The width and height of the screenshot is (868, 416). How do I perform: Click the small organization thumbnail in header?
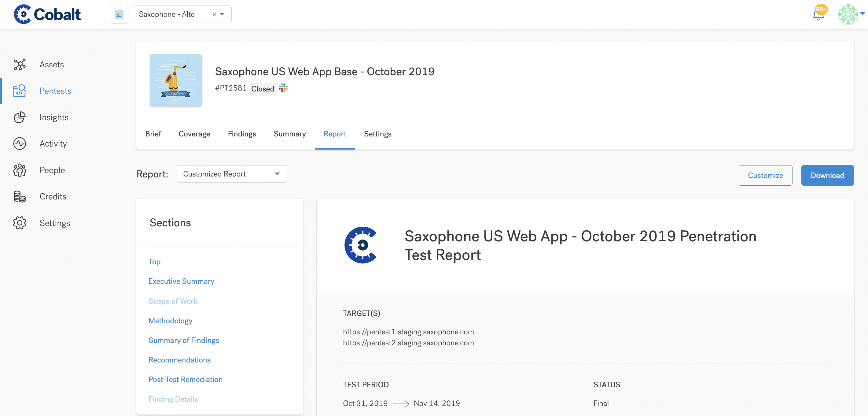[119, 14]
